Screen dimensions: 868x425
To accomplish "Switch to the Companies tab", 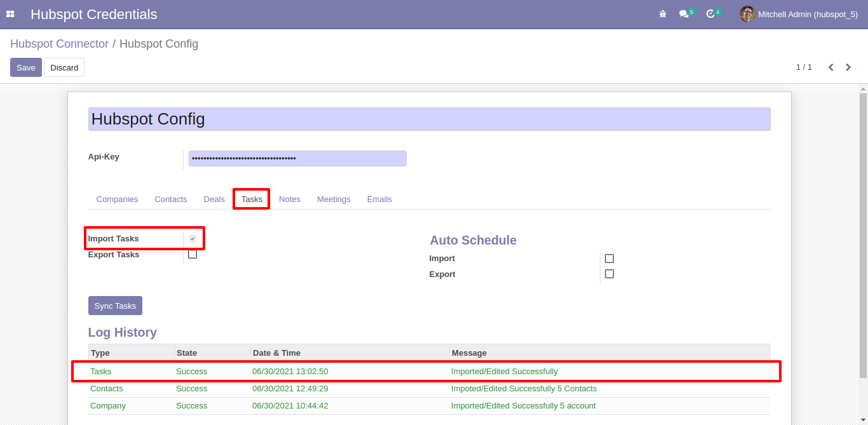I will point(117,199).
